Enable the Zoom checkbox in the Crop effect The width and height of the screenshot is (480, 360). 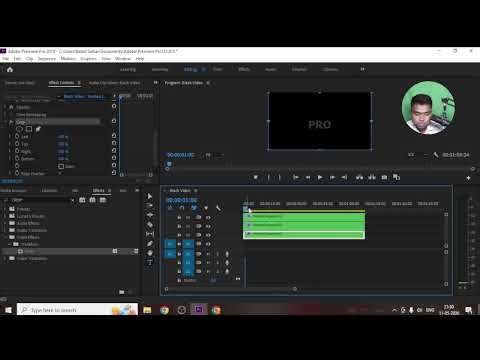(x=61, y=166)
